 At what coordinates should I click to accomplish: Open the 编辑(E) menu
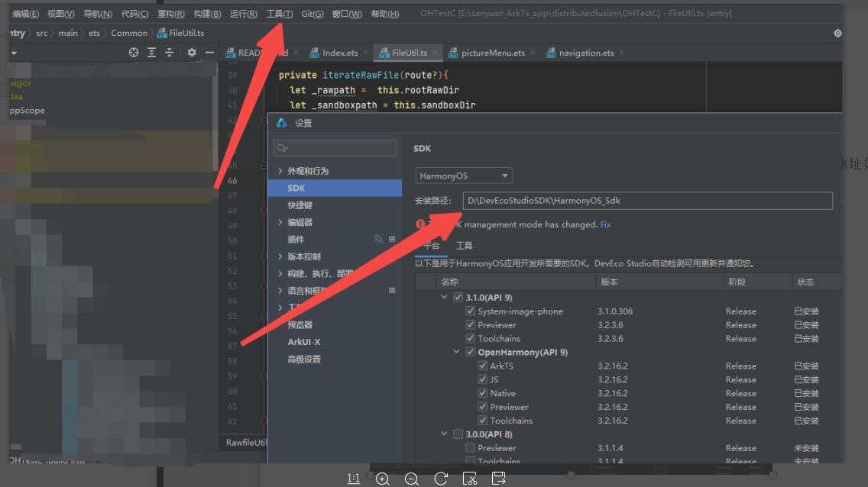[25, 14]
